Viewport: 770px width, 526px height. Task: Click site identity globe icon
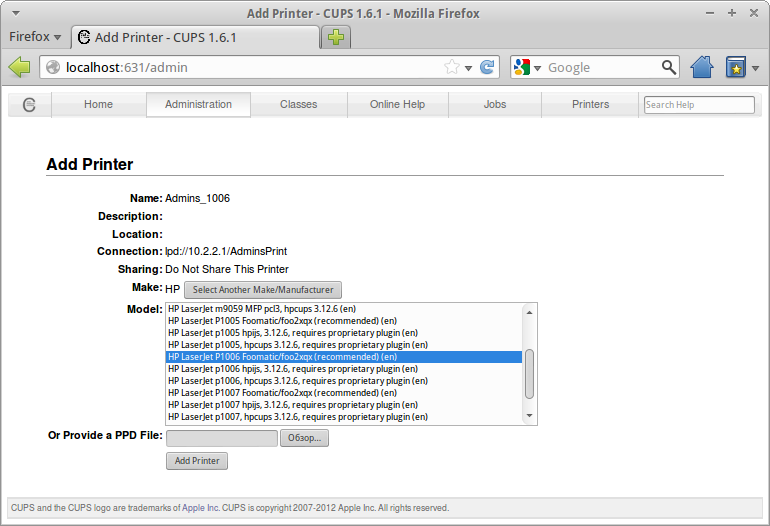[53, 67]
